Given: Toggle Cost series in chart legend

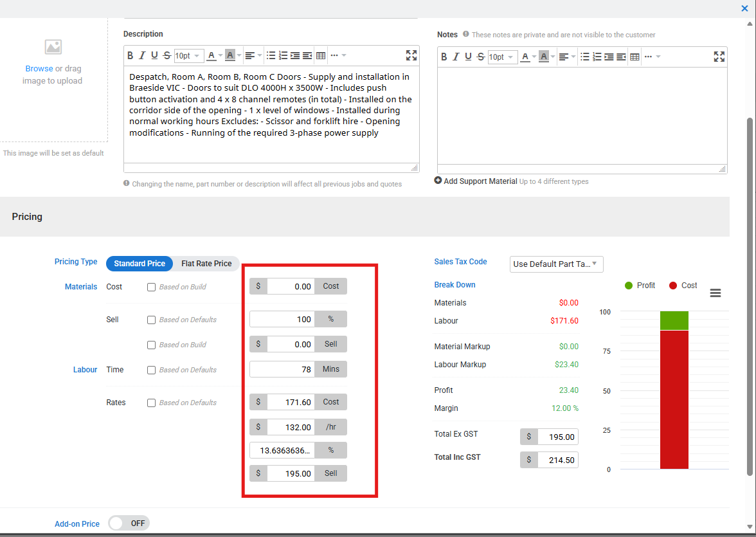Looking at the screenshot, I should coord(683,286).
